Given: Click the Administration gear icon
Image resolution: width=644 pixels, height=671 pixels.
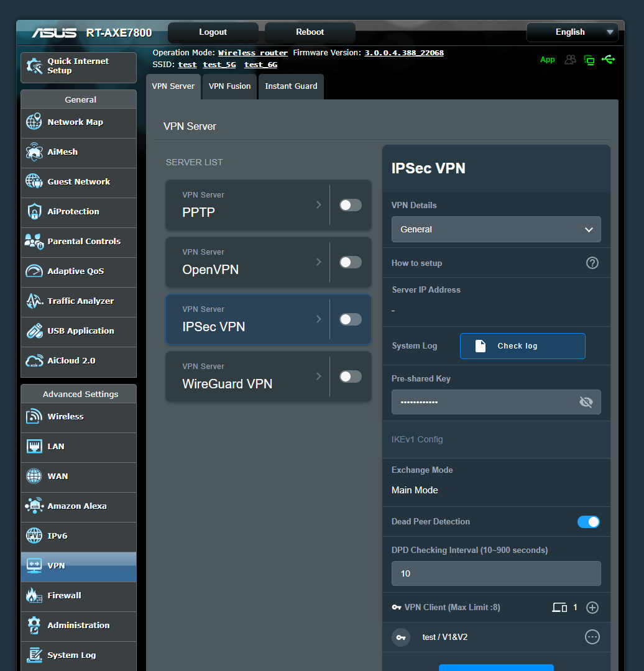Looking at the screenshot, I should point(34,625).
